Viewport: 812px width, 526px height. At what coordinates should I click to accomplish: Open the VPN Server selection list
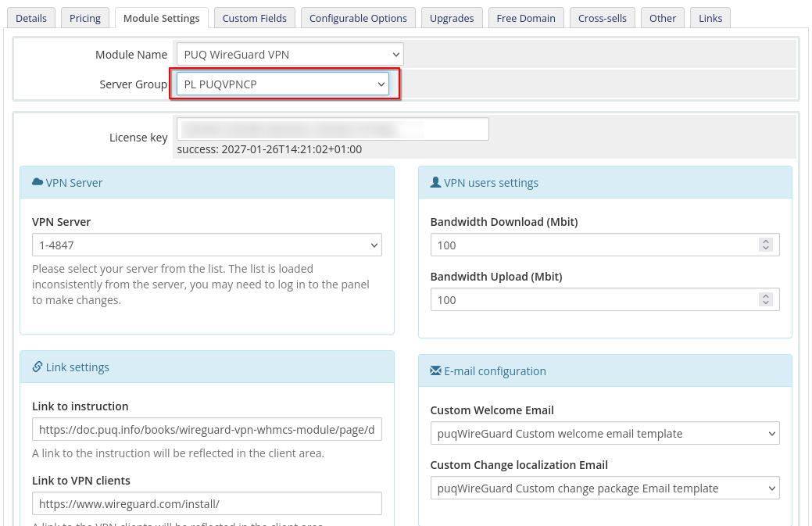click(x=206, y=245)
